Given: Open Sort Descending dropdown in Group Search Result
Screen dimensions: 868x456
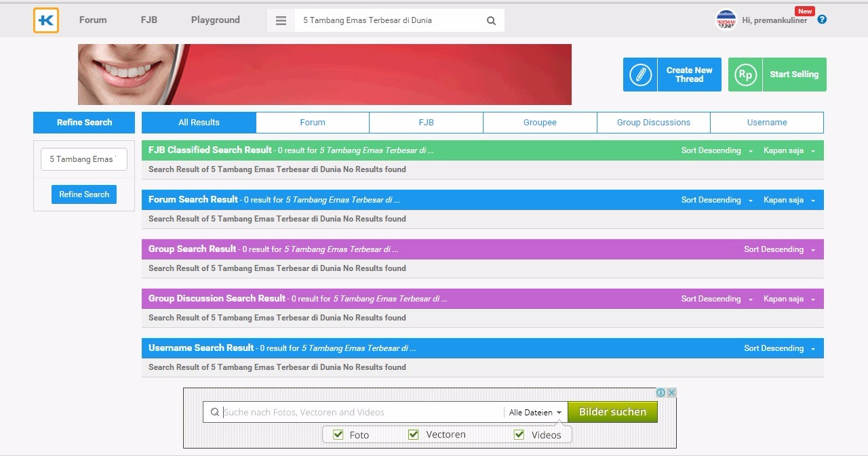Looking at the screenshot, I should [780, 249].
